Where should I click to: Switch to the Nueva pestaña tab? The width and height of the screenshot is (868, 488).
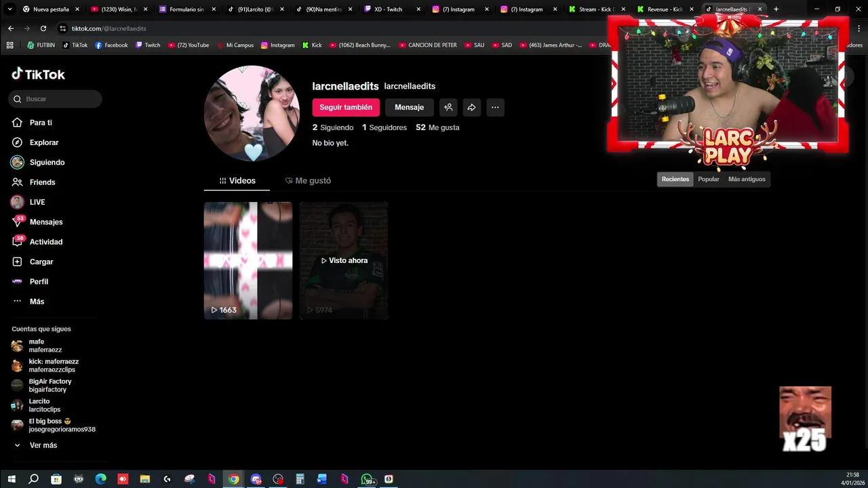click(x=51, y=9)
